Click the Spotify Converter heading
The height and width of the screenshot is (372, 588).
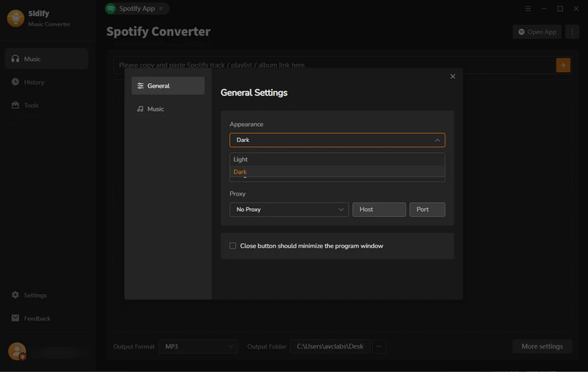(x=158, y=32)
